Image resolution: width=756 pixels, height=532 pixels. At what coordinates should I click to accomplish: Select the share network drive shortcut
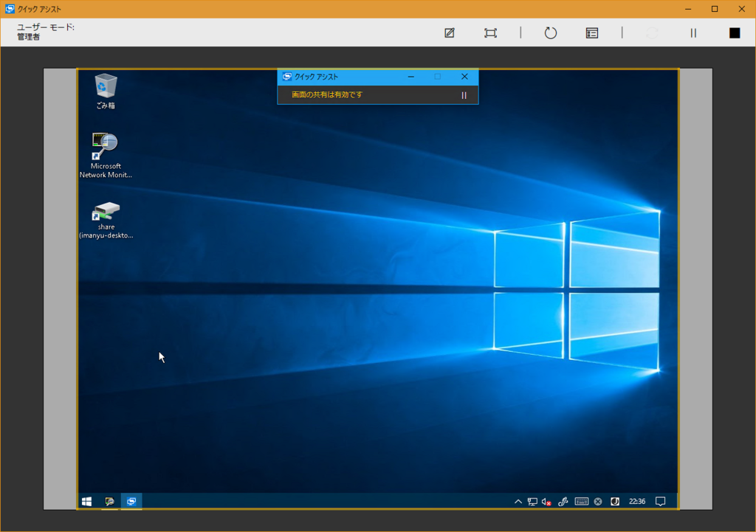[106, 220]
